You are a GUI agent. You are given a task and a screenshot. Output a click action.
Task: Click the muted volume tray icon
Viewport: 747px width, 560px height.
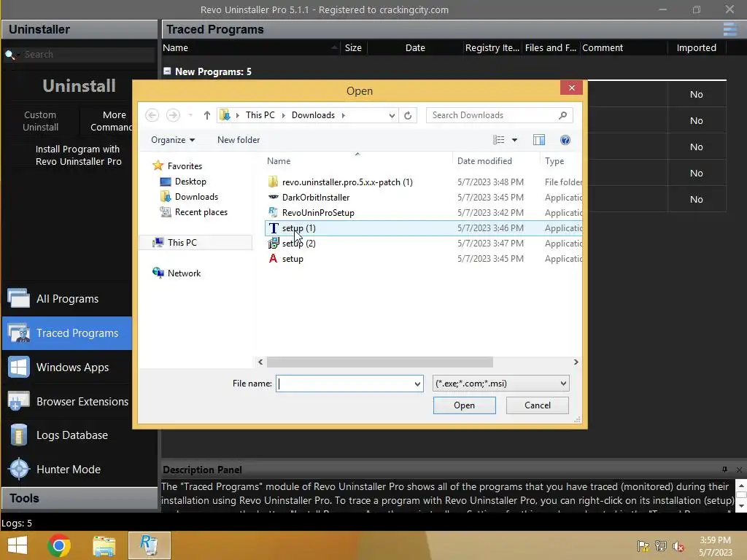tap(678, 546)
